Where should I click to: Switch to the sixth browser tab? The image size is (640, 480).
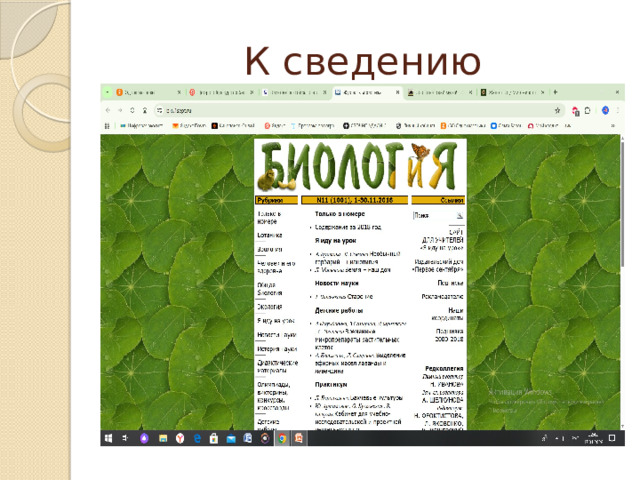(512, 93)
